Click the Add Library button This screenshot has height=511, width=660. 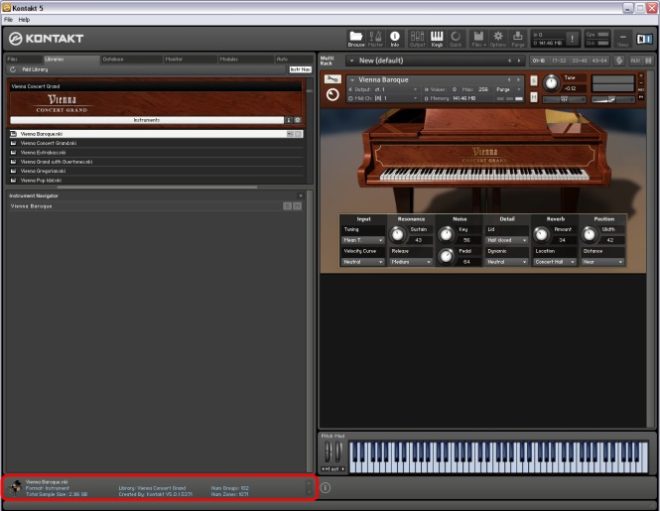point(35,69)
